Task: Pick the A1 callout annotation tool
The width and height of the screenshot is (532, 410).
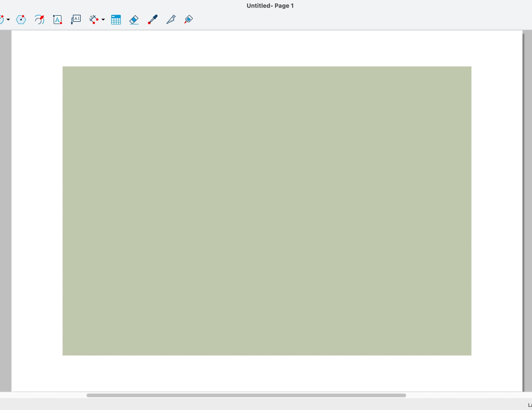Action: (x=76, y=20)
